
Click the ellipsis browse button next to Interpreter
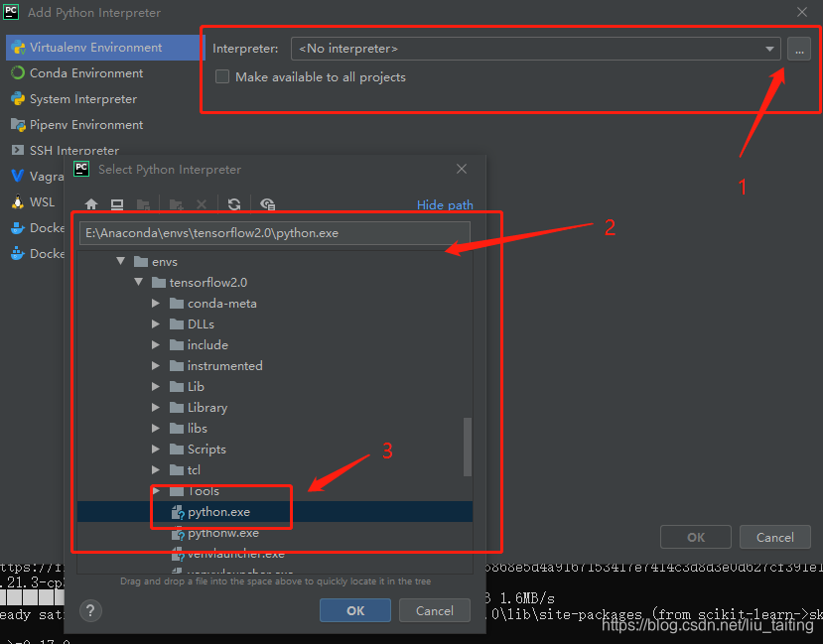tap(799, 49)
